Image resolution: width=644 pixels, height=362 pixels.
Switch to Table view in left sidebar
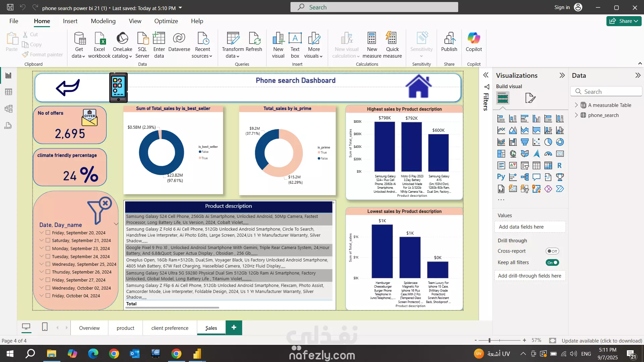8,92
